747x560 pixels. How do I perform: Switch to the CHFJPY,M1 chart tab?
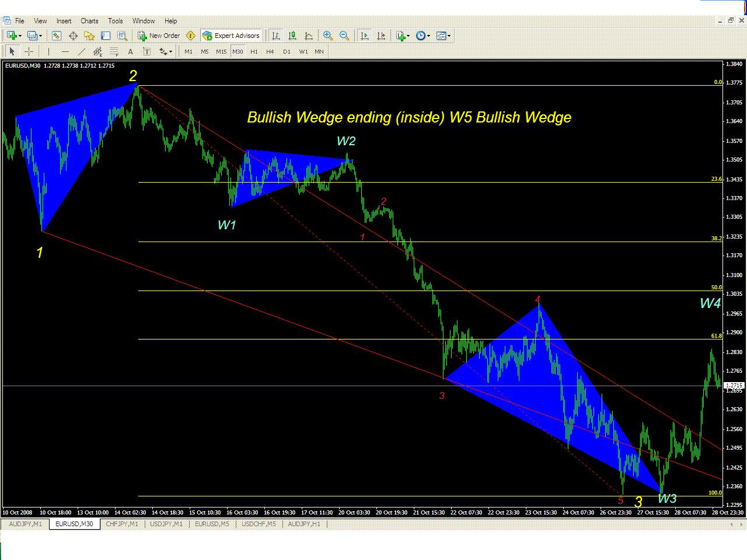coord(122,524)
